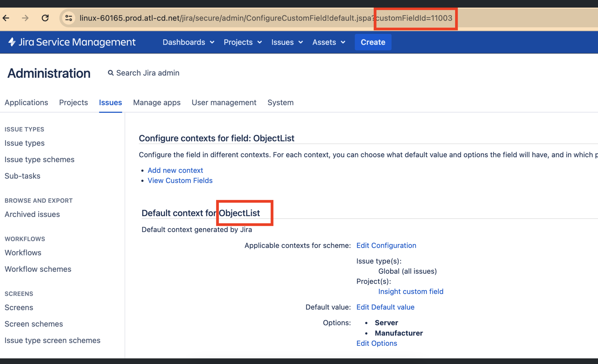The height and width of the screenshot is (364, 598).
Task: Expand the Projects dropdown in top navigation
Action: click(243, 42)
